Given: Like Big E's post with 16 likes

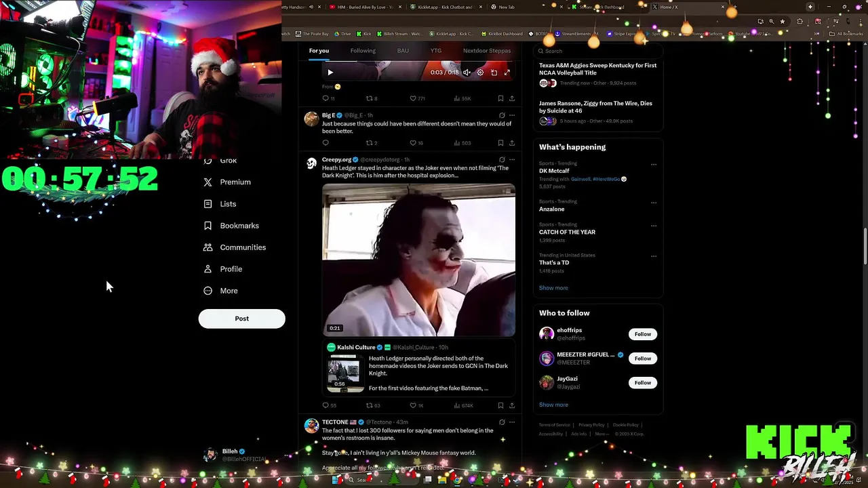Looking at the screenshot, I should tap(416, 143).
